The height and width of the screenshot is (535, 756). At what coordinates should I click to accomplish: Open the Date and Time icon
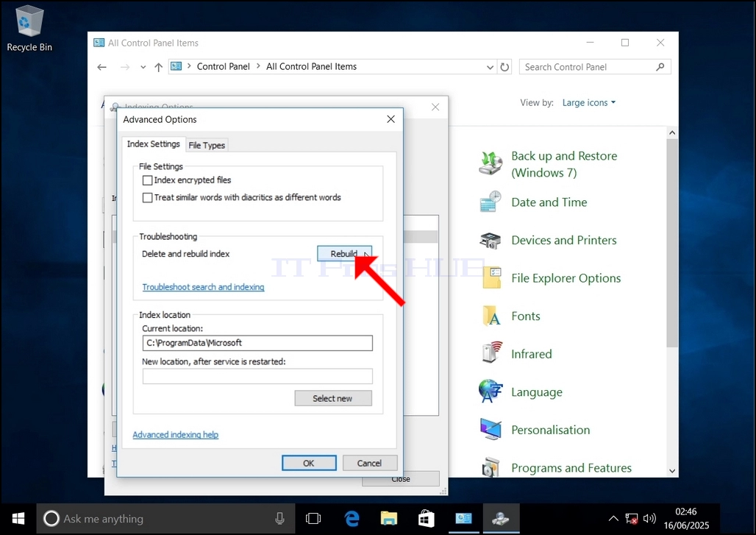click(491, 202)
